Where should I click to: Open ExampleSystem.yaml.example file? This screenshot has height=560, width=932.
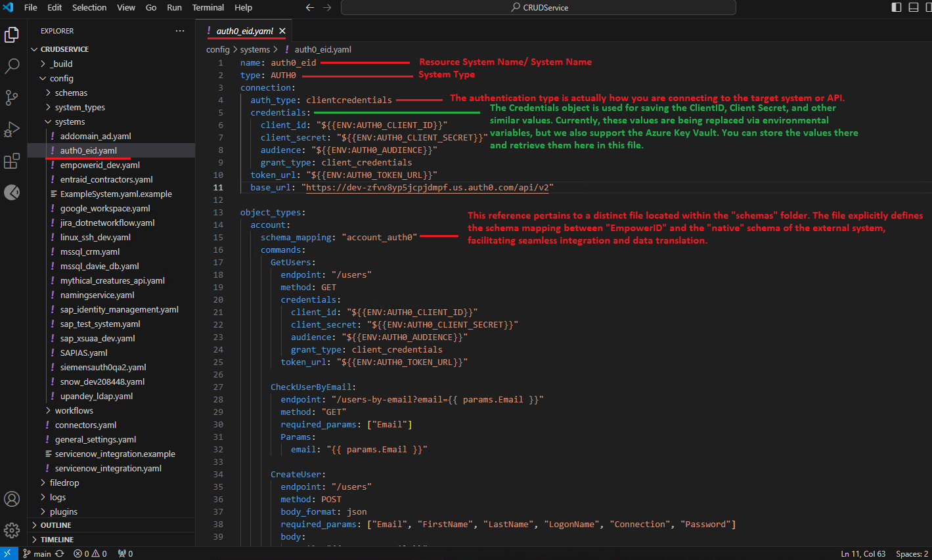(x=112, y=194)
